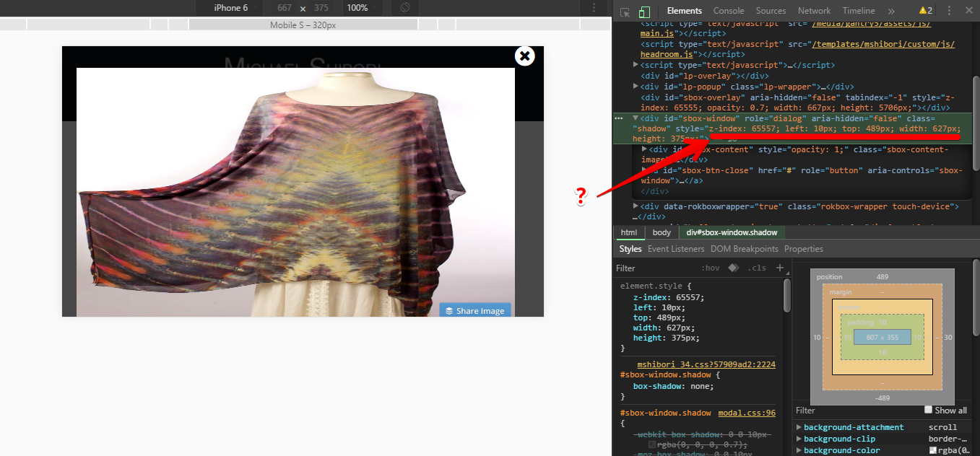980x456 pixels.
Task: Open the 100% zoom dropdown
Action: click(357, 8)
